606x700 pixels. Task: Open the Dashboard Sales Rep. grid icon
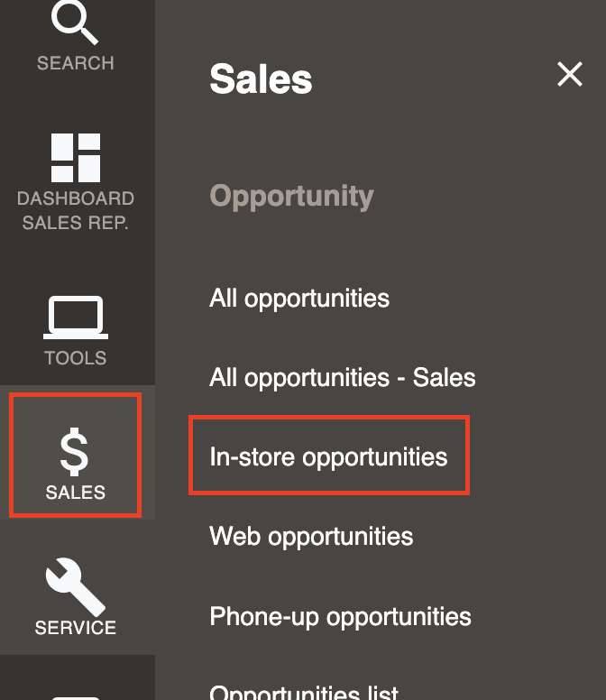point(76,158)
